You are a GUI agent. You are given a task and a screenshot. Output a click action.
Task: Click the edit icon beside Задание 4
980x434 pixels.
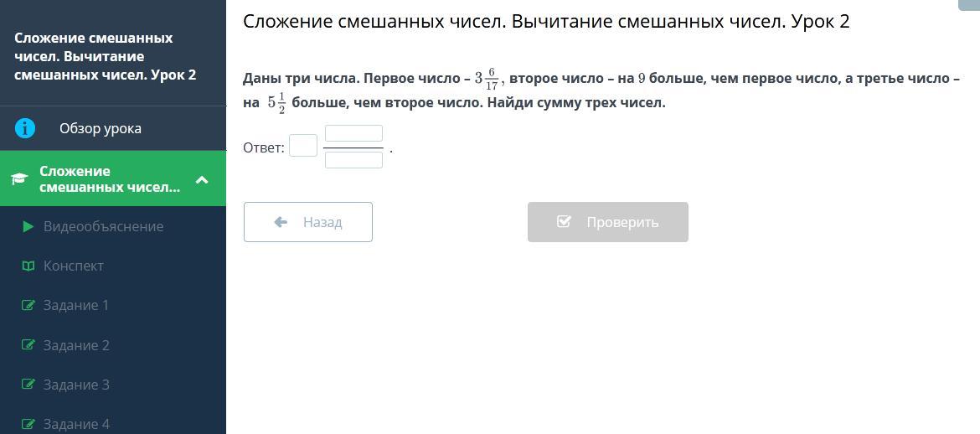[28, 424]
